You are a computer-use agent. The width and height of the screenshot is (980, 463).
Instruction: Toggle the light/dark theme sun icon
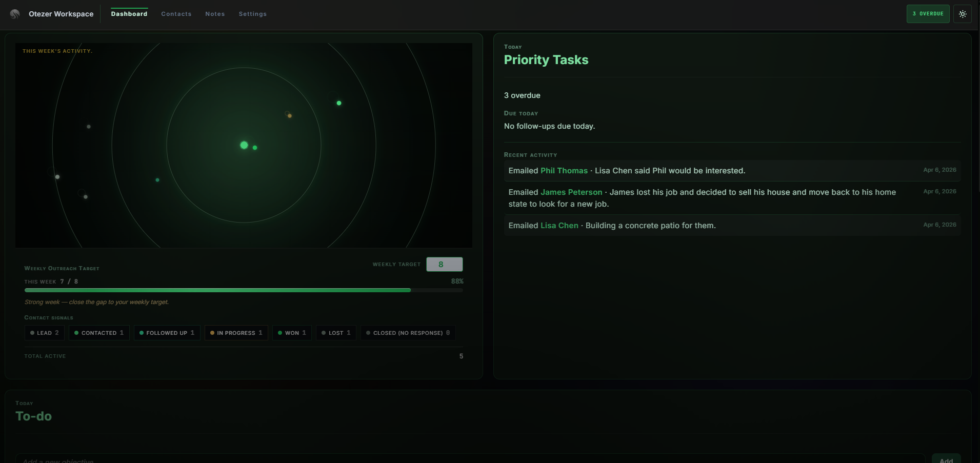click(x=963, y=14)
